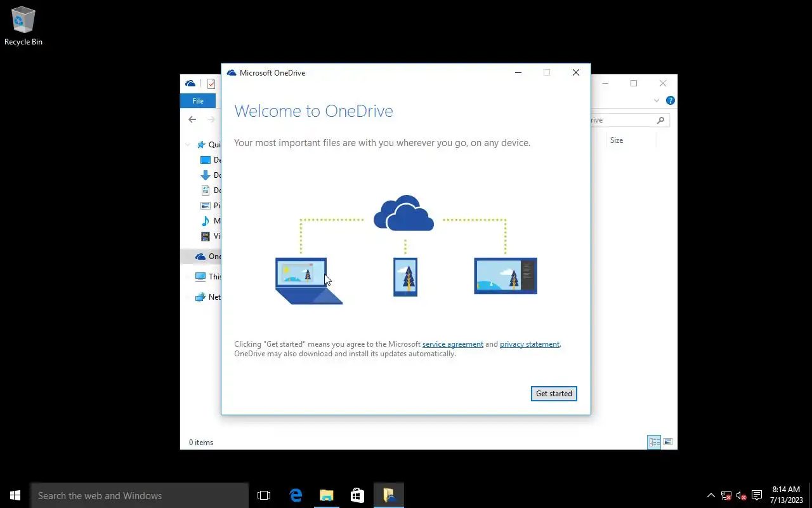Click the properties checkmark icon in Explorer title bar
This screenshot has height=508, width=812.
211,83
